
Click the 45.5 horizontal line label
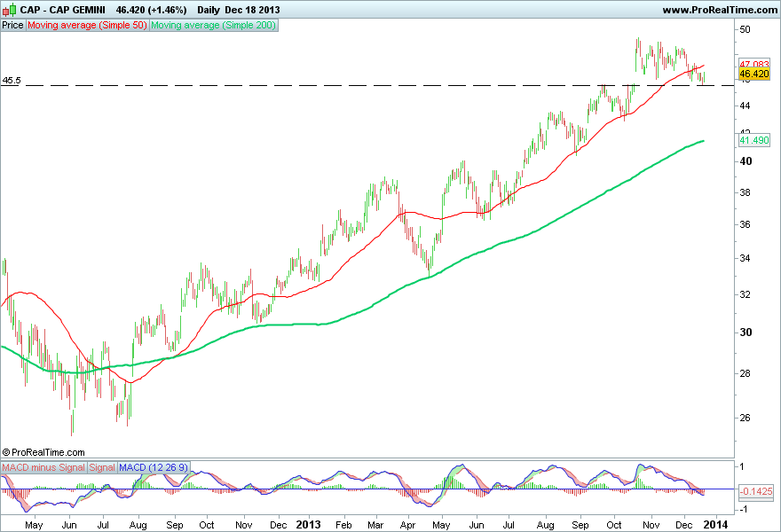[12, 80]
